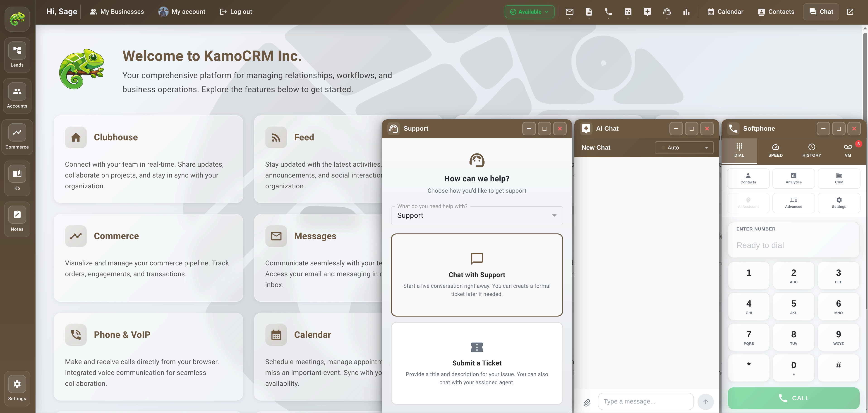Open Advanced shortcut in Softphone

pos(794,203)
